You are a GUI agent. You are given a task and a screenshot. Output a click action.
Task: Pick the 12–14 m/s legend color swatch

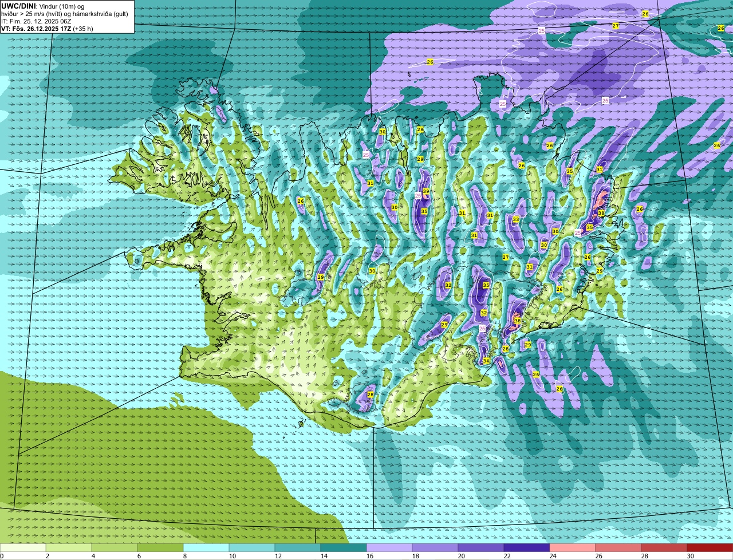(x=298, y=548)
